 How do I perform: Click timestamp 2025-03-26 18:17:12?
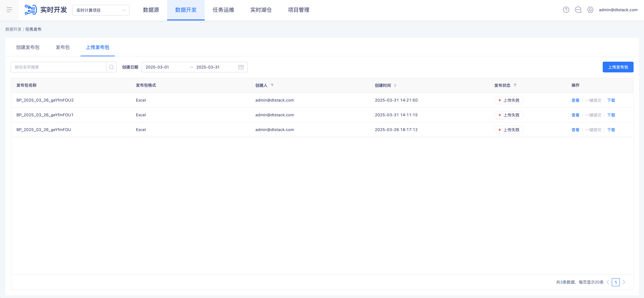pos(396,130)
